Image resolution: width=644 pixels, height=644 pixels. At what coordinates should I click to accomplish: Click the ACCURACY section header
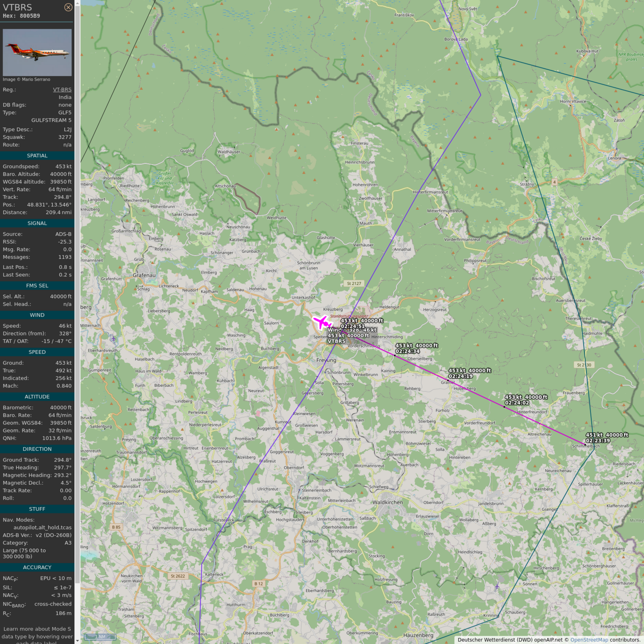tap(37, 568)
